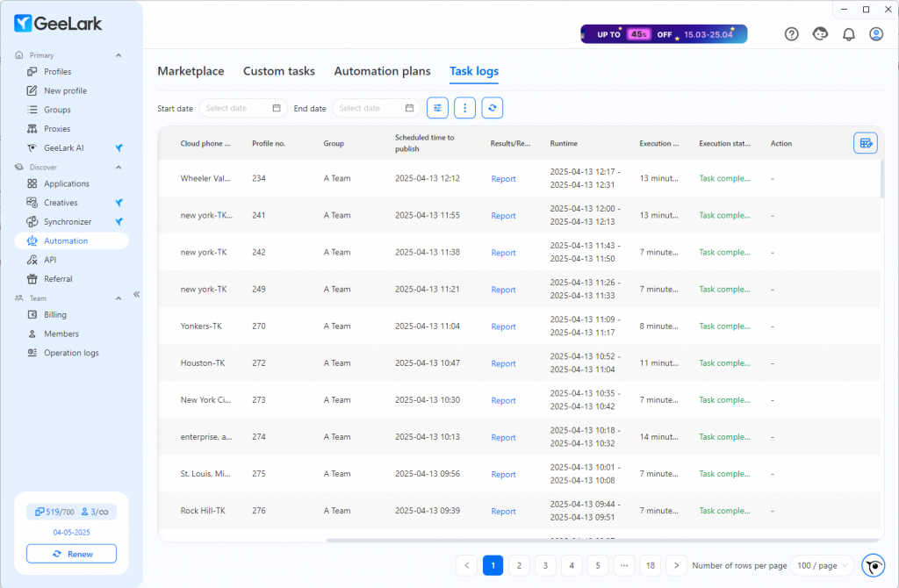
Task: Open the notifications bell
Action: tap(849, 34)
